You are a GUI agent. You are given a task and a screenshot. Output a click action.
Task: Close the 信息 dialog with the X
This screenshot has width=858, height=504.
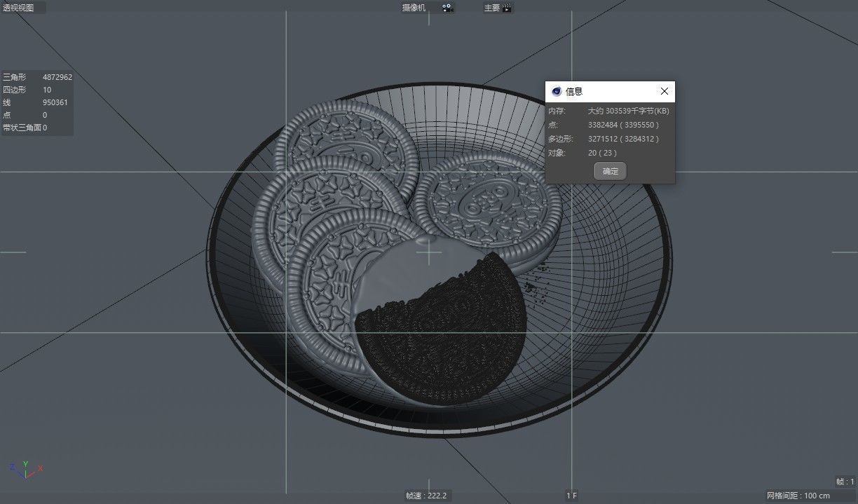(665, 91)
